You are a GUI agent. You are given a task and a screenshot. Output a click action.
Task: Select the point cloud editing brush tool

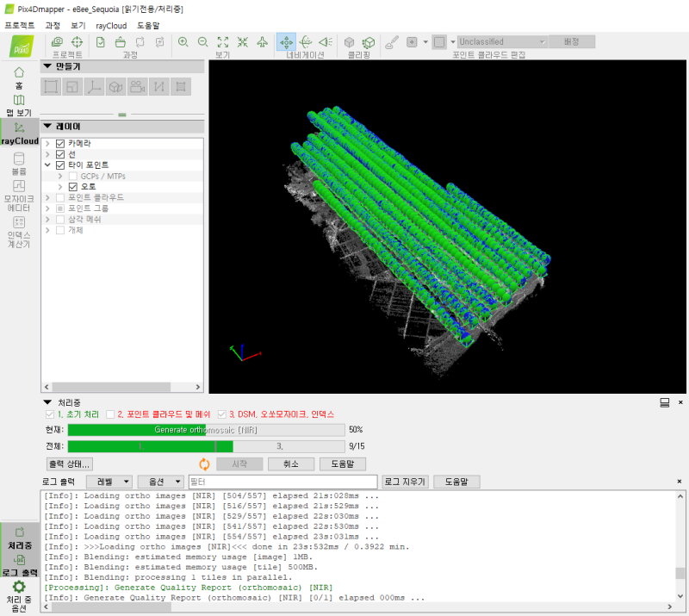pos(393,41)
